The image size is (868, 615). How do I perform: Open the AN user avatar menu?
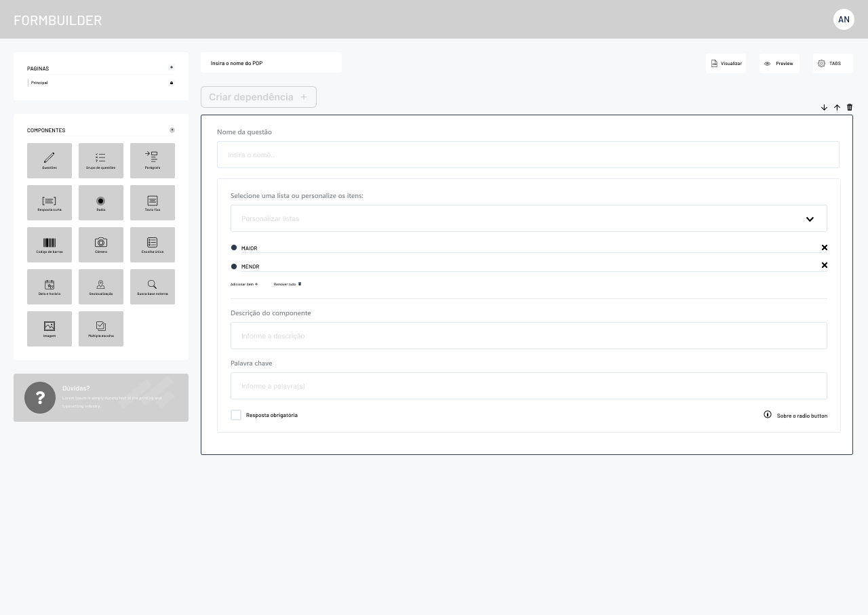tap(844, 19)
